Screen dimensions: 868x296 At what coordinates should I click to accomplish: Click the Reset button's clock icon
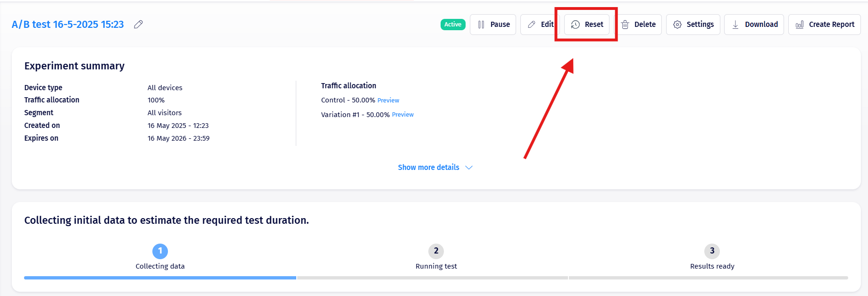576,25
